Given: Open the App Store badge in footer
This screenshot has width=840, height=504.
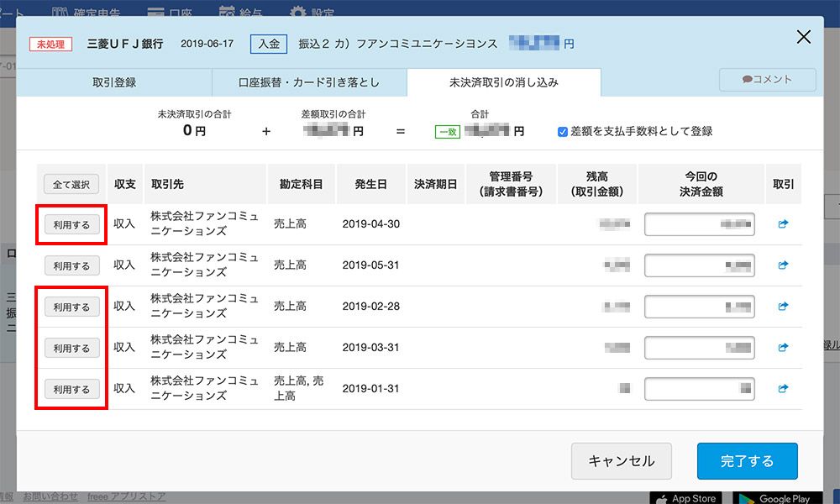Looking at the screenshot, I should click(685, 498).
